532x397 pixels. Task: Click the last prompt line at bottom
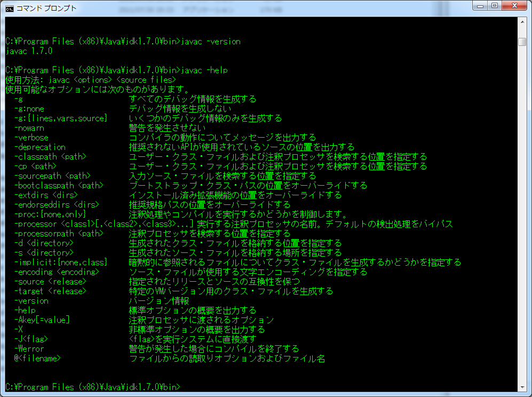point(93,387)
